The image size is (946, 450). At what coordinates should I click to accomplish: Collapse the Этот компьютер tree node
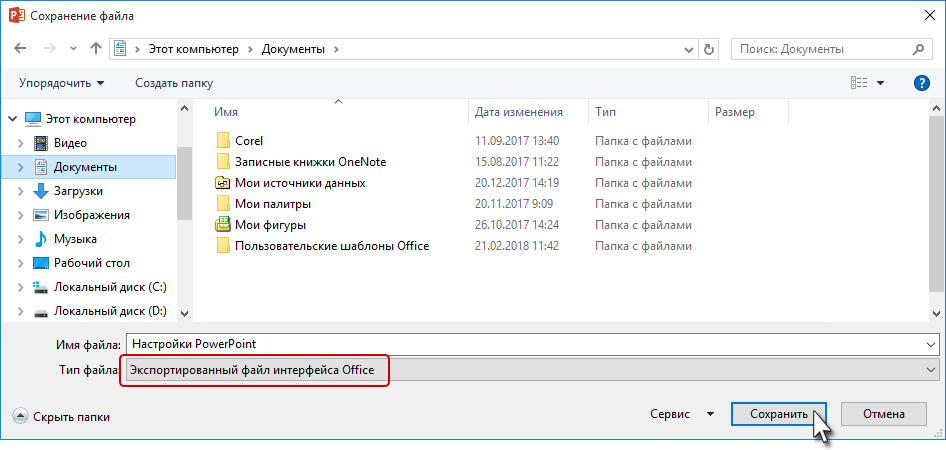coord(13,119)
